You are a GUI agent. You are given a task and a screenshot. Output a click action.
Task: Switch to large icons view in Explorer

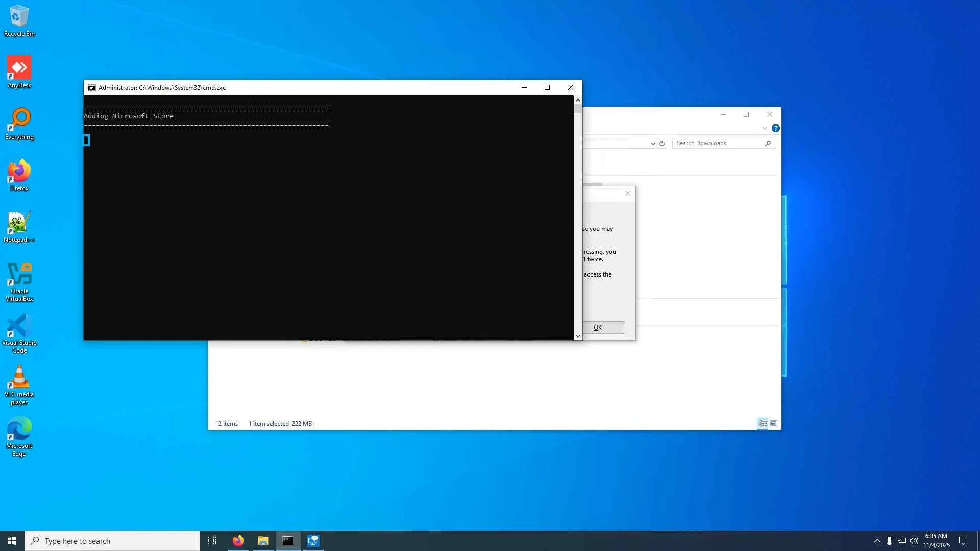click(774, 423)
